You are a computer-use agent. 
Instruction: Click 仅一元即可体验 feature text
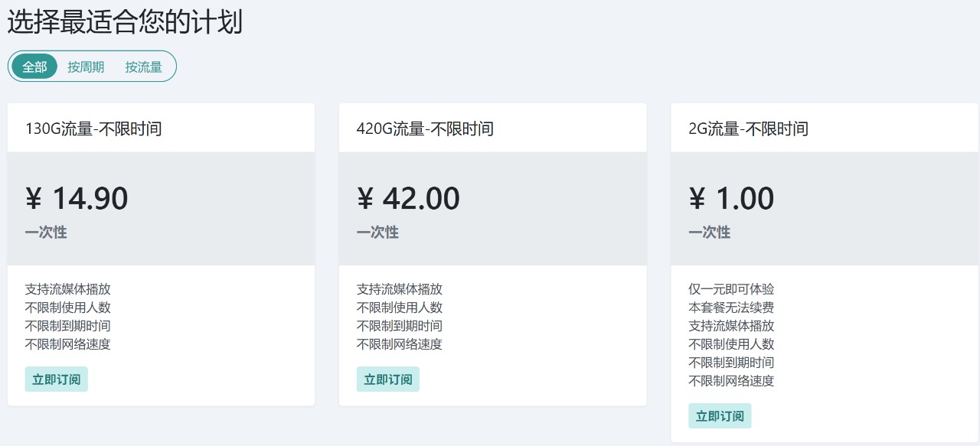tap(731, 289)
